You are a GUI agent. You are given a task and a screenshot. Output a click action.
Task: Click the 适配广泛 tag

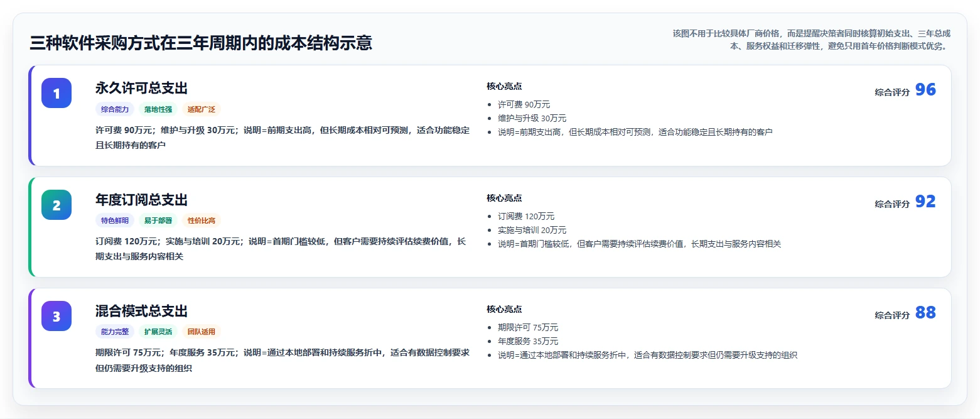pos(202,109)
